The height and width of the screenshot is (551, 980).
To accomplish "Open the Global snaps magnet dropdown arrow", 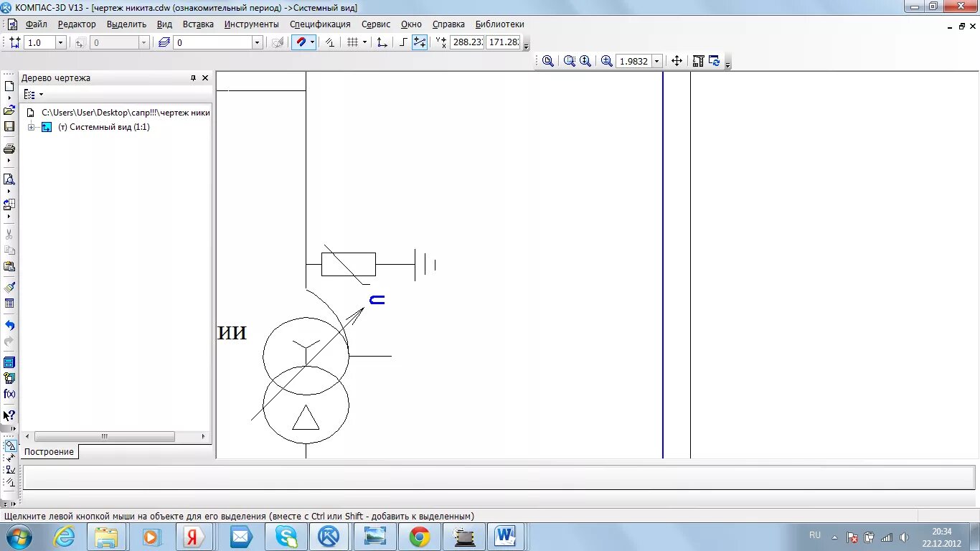I will point(312,42).
